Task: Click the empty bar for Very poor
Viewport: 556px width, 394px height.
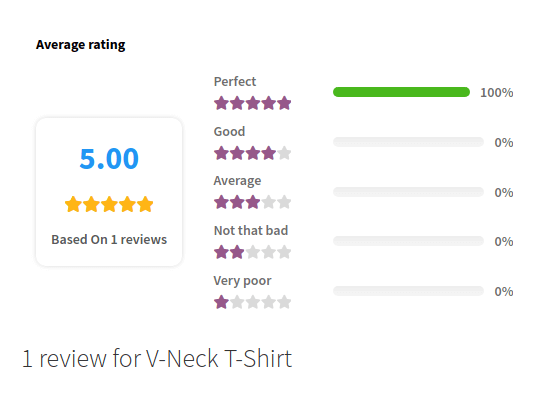Action: tap(408, 291)
